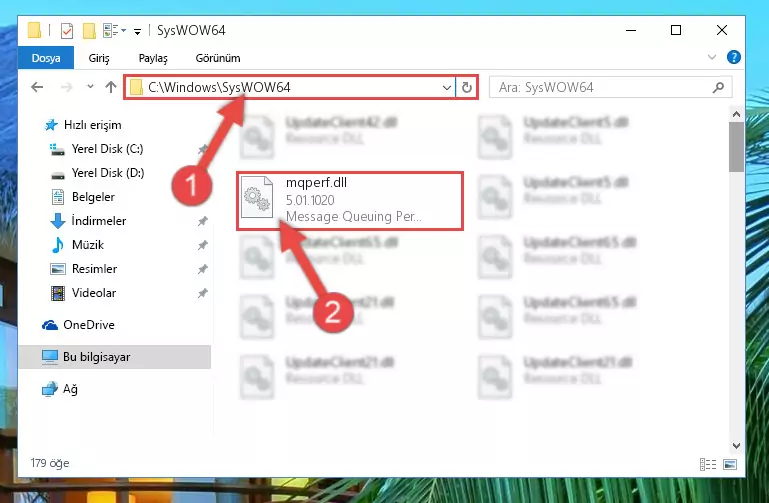The height and width of the screenshot is (503, 769).
Task: Click the OneDrive cloud icon
Action: click(50, 325)
